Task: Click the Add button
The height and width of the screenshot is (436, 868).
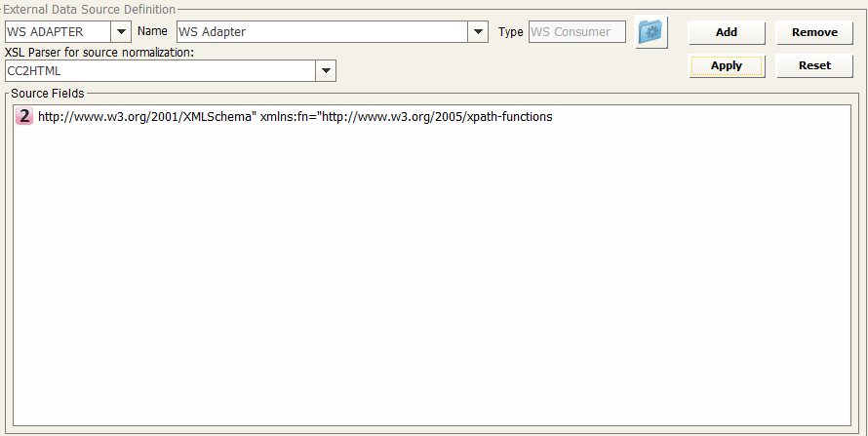Action: (x=727, y=32)
